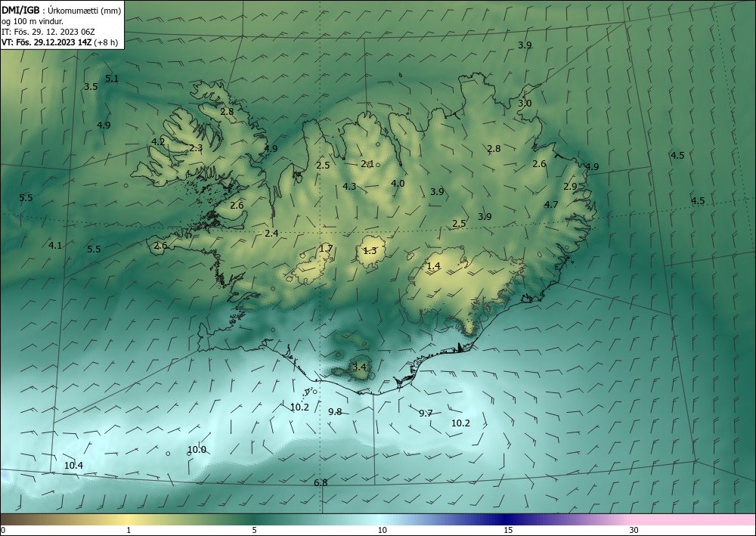Click the 1.4 value on Vatnajökull
Screen dimensions: 756x536
pyautogui.click(x=434, y=265)
